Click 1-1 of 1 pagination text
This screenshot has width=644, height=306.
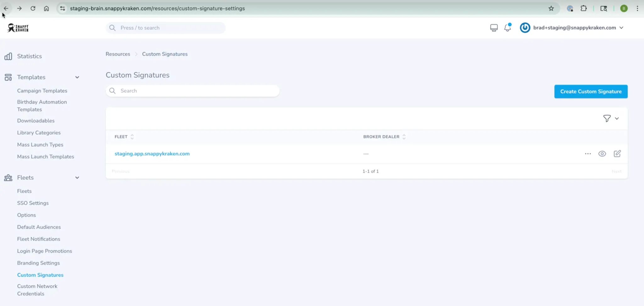(x=370, y=171)
